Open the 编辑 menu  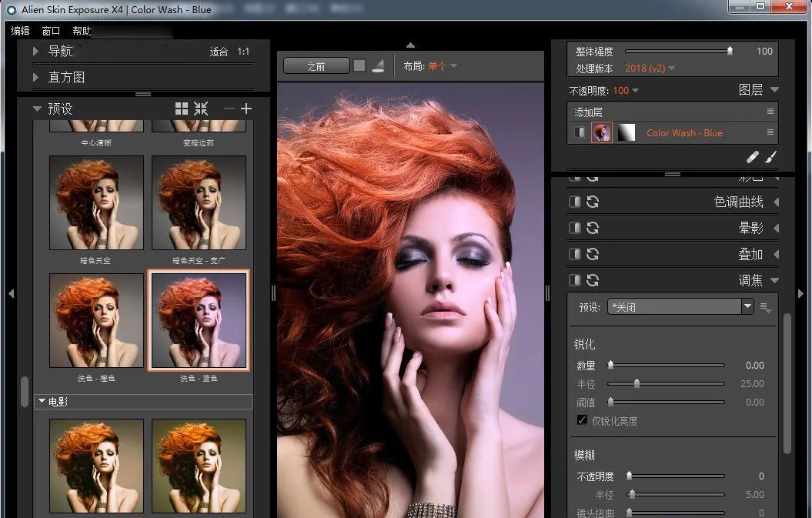pos(21,31)
